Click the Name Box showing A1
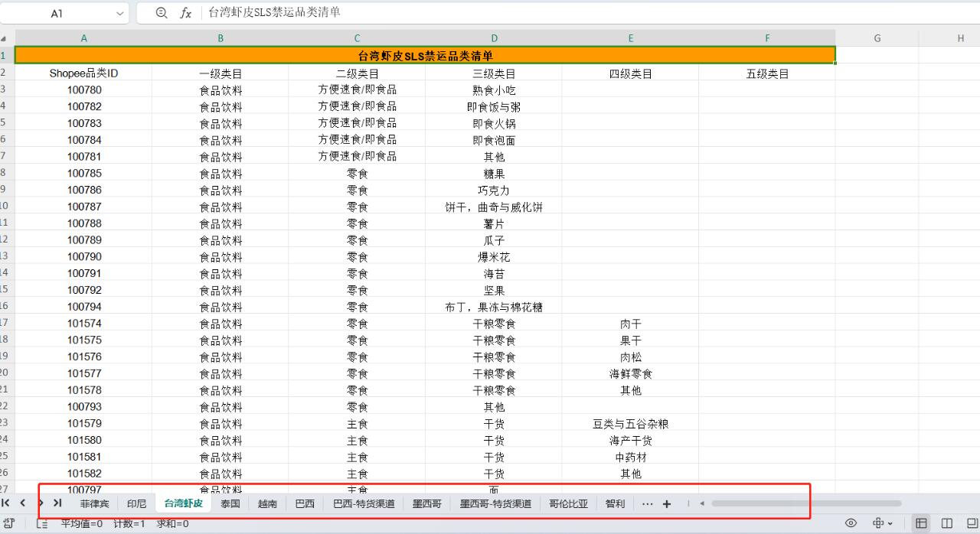This screenshot has height=534, width=980. point(57,13)
